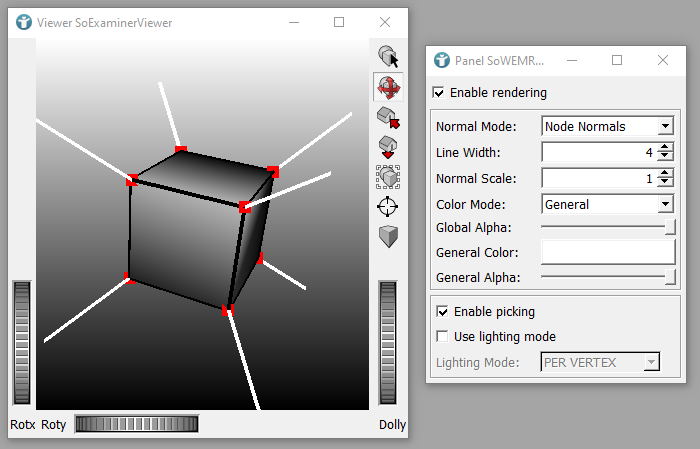Screen dimensions: 700x449
Task: Uncheck the Enable picking checkbox
Action: pyautogui.click(x=443, y=312)
